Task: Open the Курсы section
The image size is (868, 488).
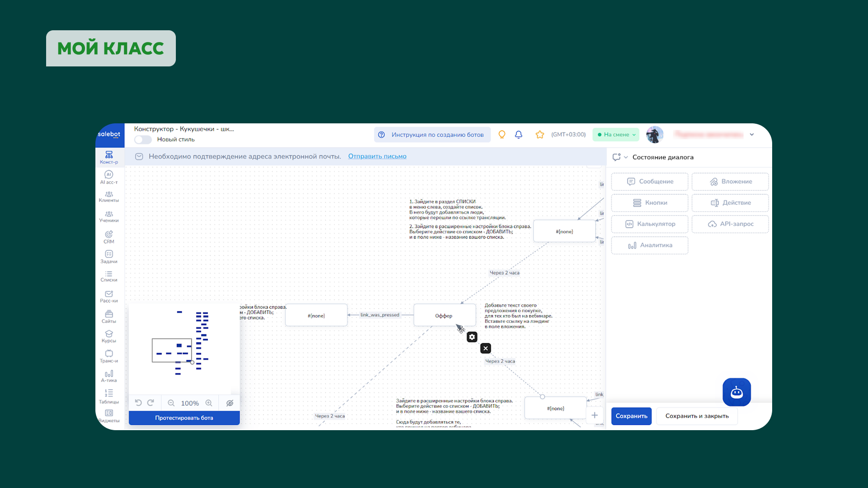Action: coord(108,336)
